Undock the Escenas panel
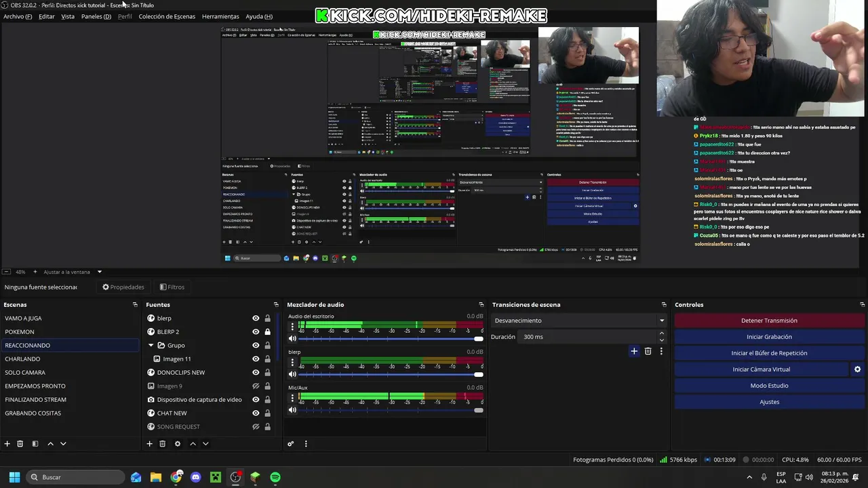Screen dimensions: 868x488 coord(135,305)
